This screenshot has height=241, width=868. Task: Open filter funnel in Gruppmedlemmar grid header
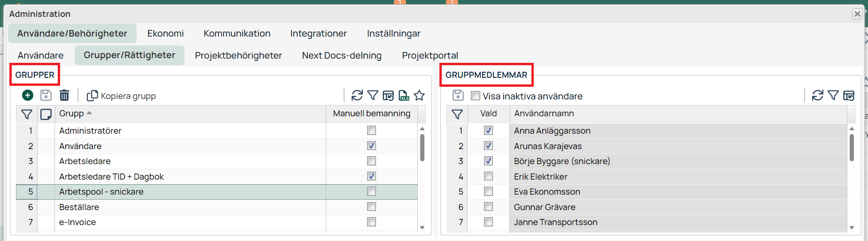pos(457,114)
